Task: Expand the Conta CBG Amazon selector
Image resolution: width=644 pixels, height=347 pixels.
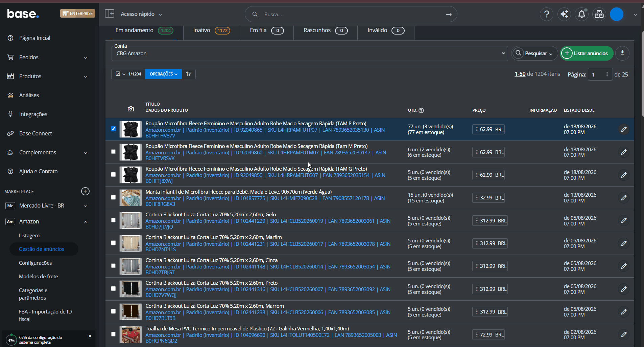Action: (310, 53)
